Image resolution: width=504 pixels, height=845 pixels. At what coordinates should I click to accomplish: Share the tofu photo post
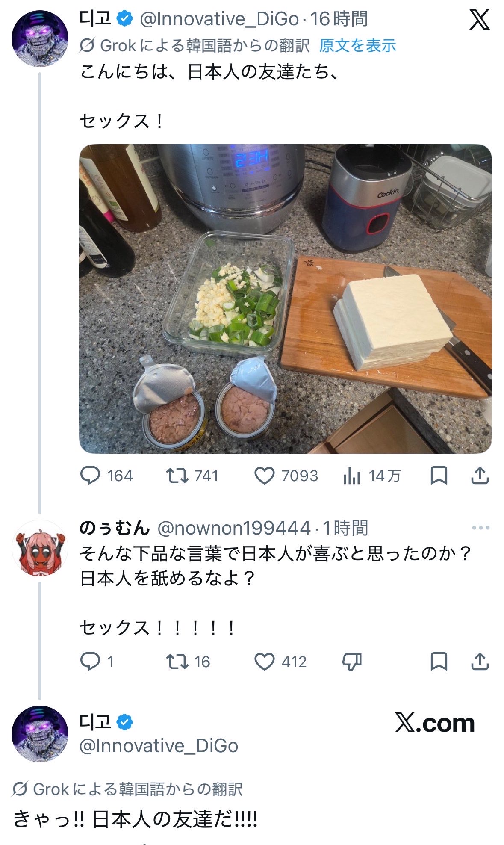click(x=480, y=476)
